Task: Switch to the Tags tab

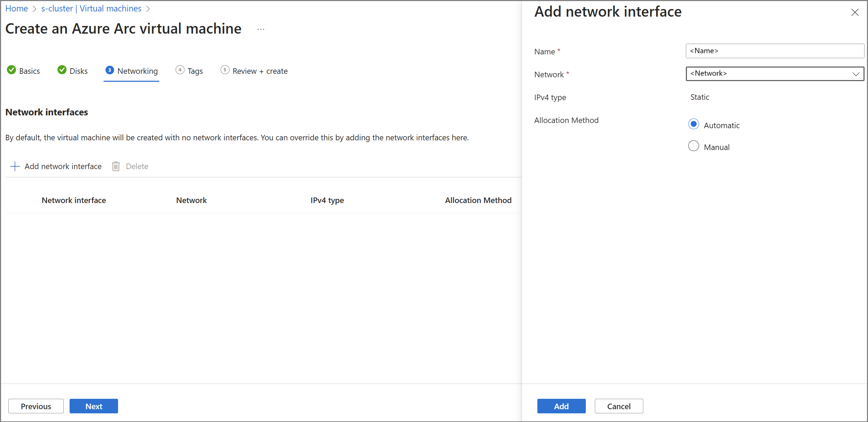Action: (x=195, y=71)
